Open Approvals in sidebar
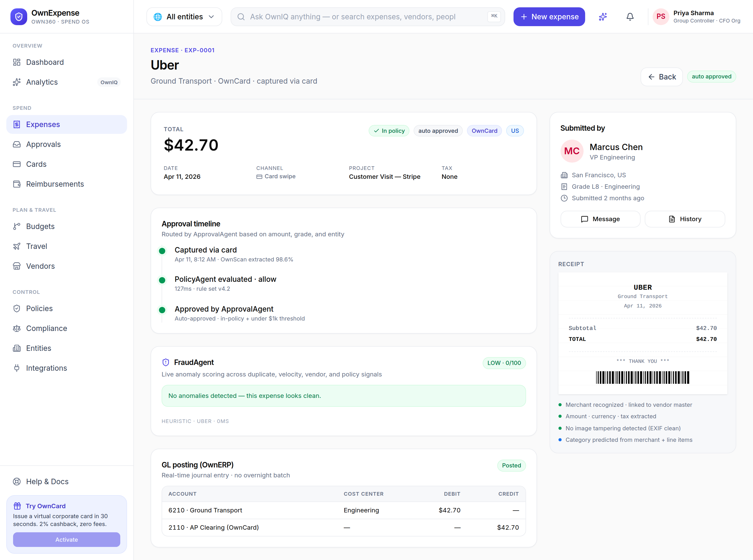The width and height of the screenshot is (753, 560). tap(66, 144)
